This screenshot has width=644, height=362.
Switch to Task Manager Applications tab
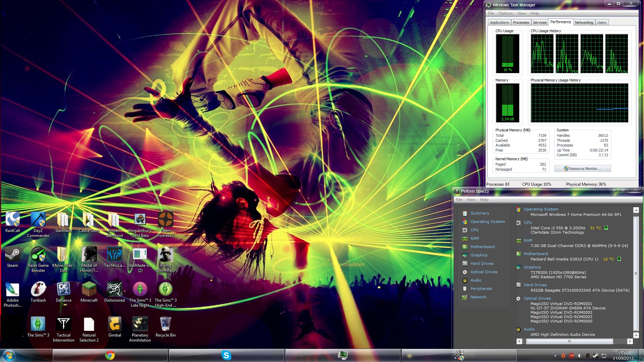(x=499, y=22)
